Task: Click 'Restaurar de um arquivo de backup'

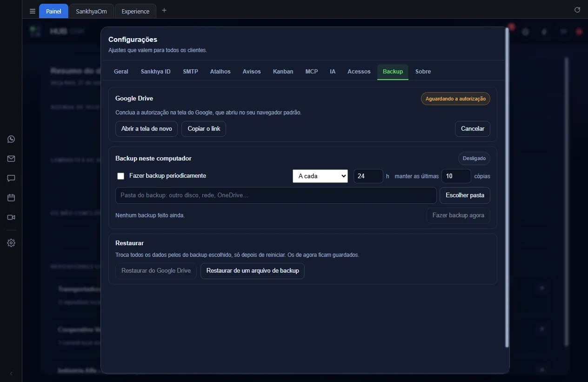Action: click(253, 271)
